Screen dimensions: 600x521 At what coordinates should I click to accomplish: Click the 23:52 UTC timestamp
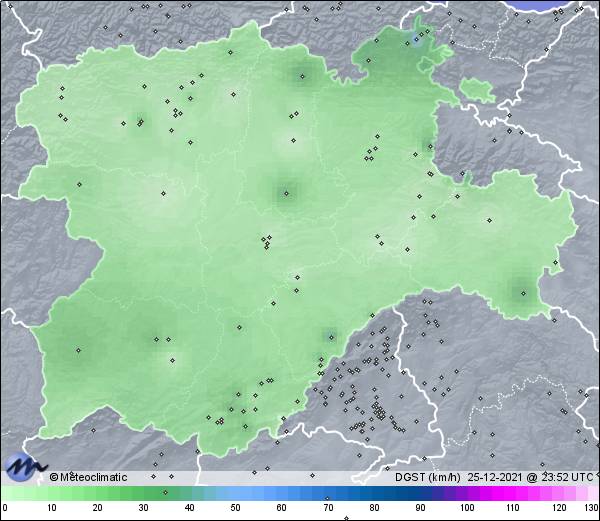click(566, 477)
